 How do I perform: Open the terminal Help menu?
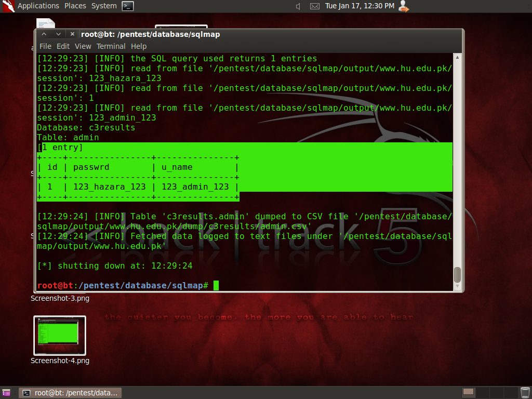pos(138,46)
